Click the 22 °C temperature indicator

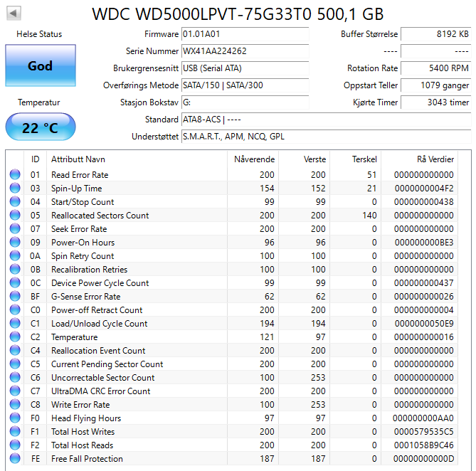click(x=40, y=128)
